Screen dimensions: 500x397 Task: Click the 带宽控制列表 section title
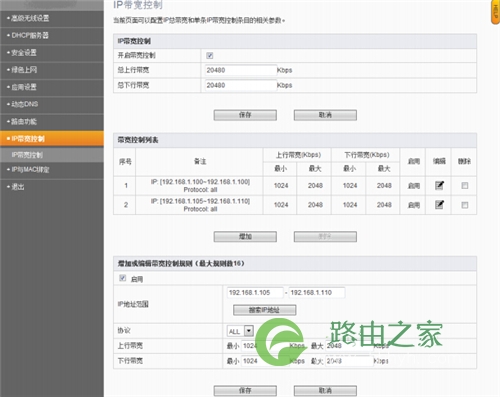(138, 140)
